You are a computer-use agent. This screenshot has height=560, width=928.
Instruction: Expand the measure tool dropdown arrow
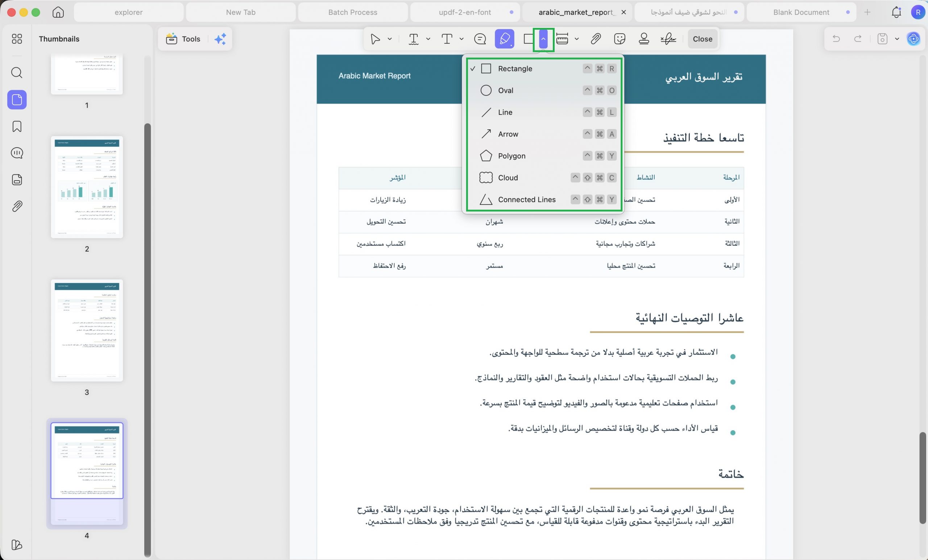click(x=577, y=39)
